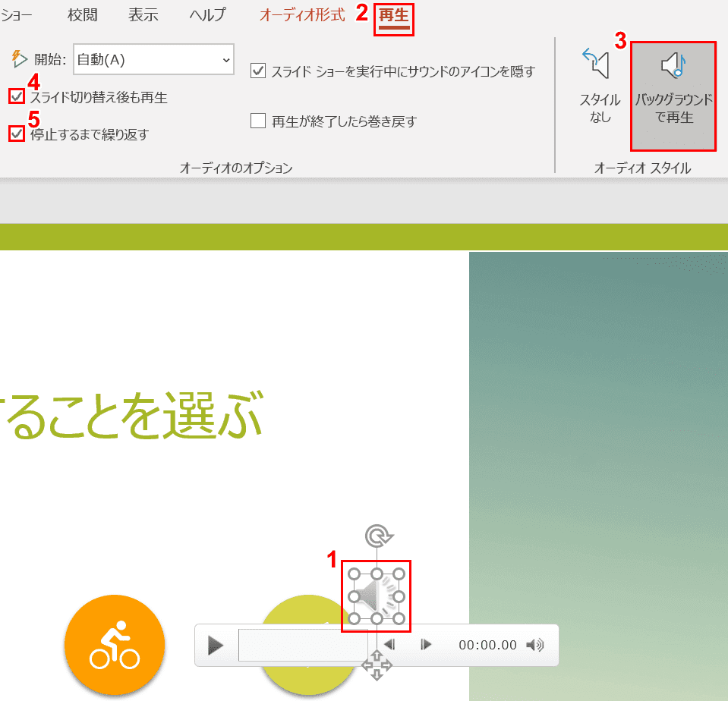This screenshot has height=701, width=728.
Task: Select the speaker audio icon on slide
Action: click(x=376, y=596)
